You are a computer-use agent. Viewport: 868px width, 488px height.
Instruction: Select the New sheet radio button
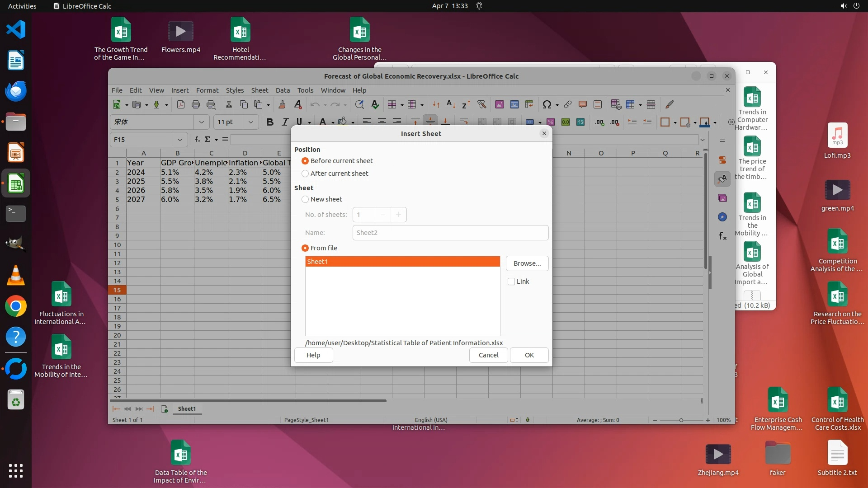(x=305, y=199)
